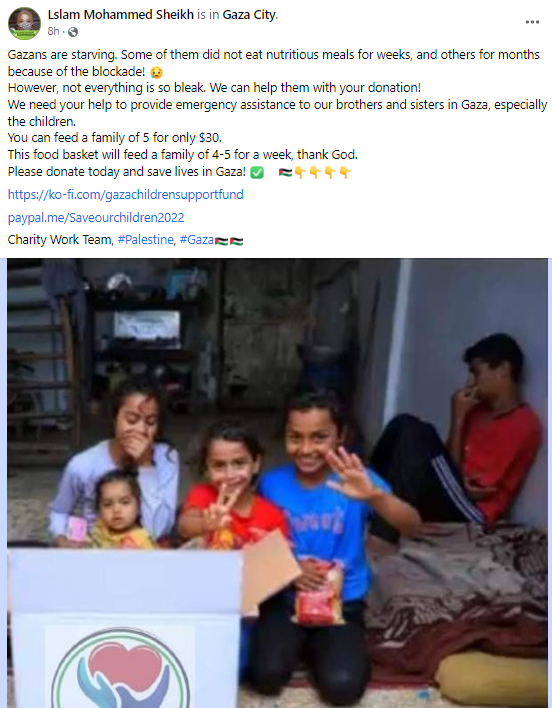Open the 8h post timestamp

53,31
